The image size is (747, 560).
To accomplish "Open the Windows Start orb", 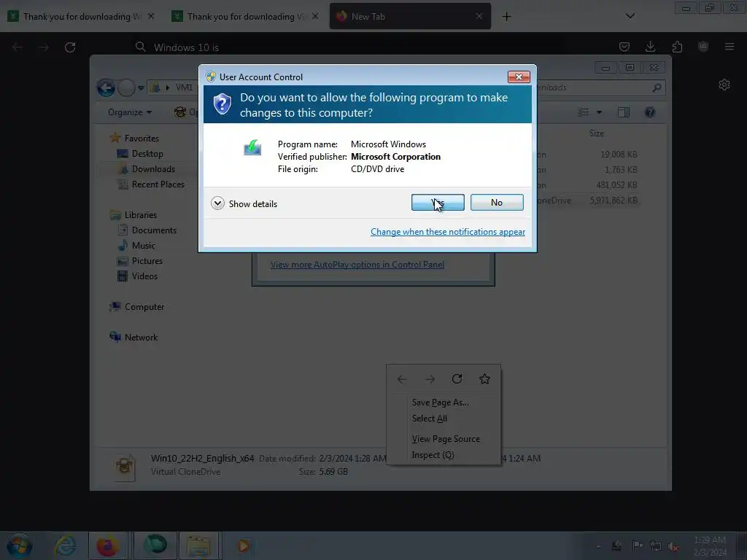I will [x=20, y=545].
